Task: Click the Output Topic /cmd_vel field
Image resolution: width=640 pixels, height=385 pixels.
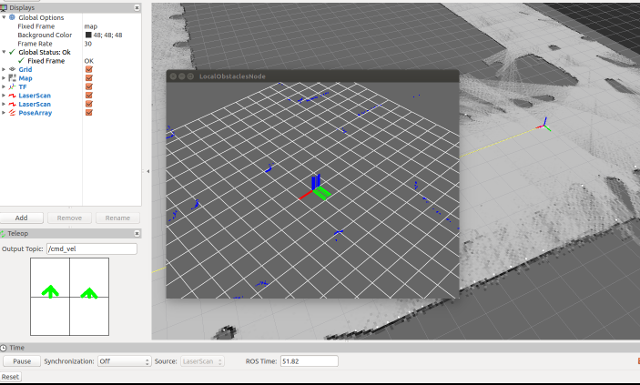Action: pos(91,249)
